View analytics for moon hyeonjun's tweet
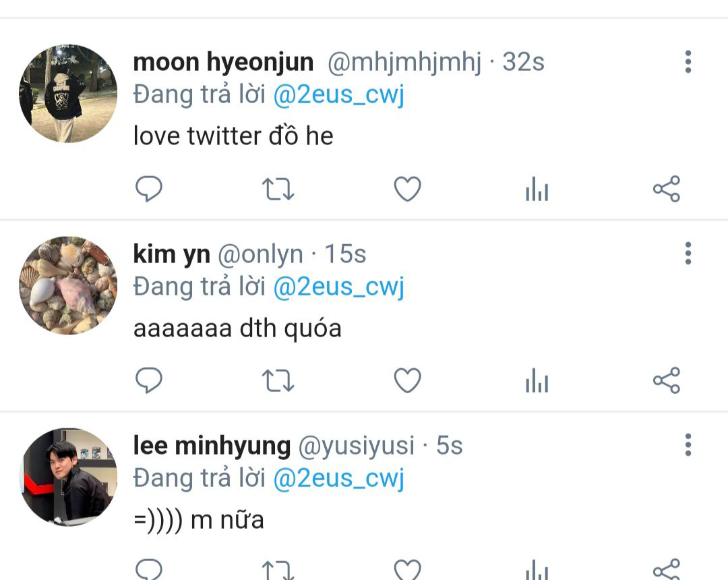The width and height of the screenshot is (728, 580). click(x=537, y=189)
